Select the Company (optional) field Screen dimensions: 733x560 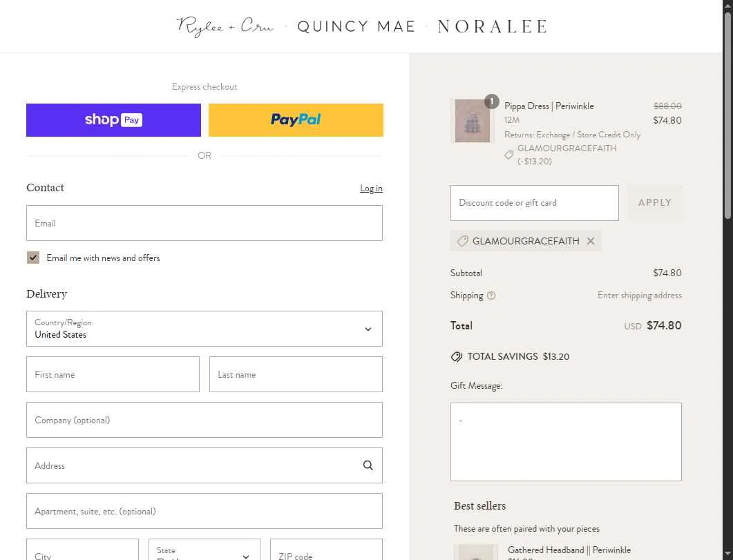click(x=204, y=420)
